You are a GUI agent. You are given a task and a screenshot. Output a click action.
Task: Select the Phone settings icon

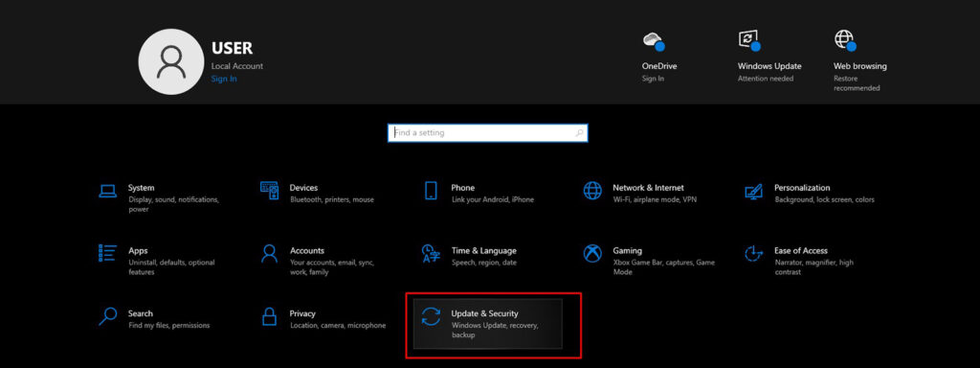tap(431, 191)
